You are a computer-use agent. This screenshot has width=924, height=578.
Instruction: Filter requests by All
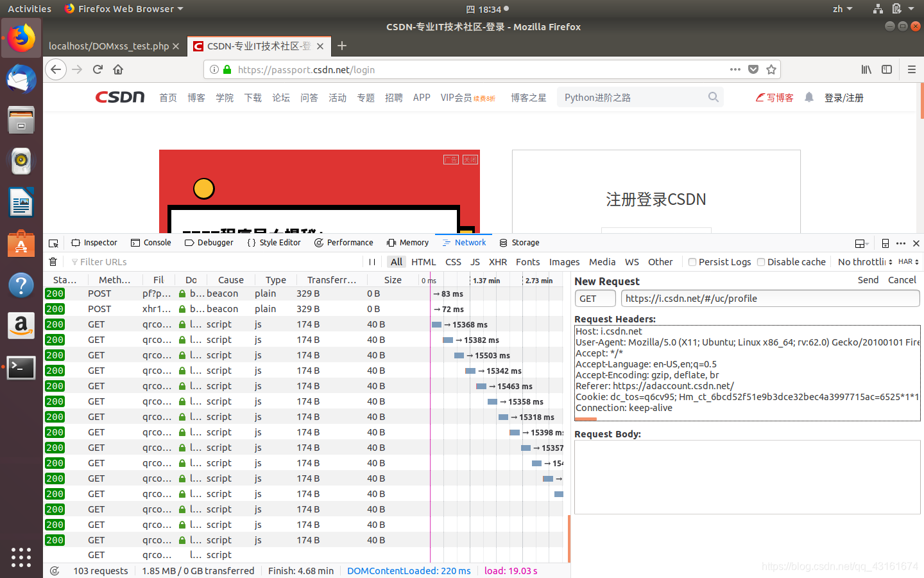point(397,261)
